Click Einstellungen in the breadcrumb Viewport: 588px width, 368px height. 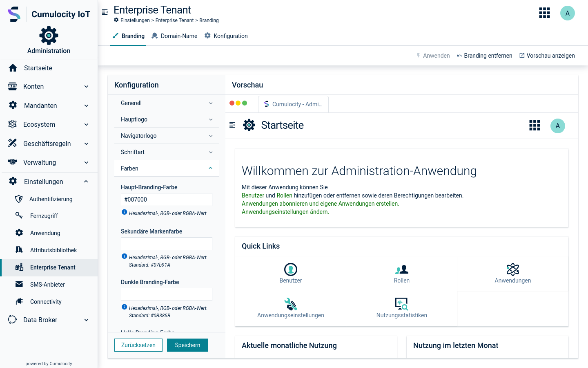pyautogui.click(x=135, y=20)
